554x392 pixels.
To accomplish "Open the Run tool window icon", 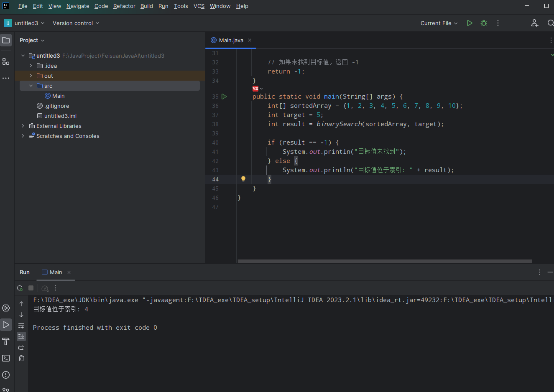I will pyautogui.click(x=6, y=325).
